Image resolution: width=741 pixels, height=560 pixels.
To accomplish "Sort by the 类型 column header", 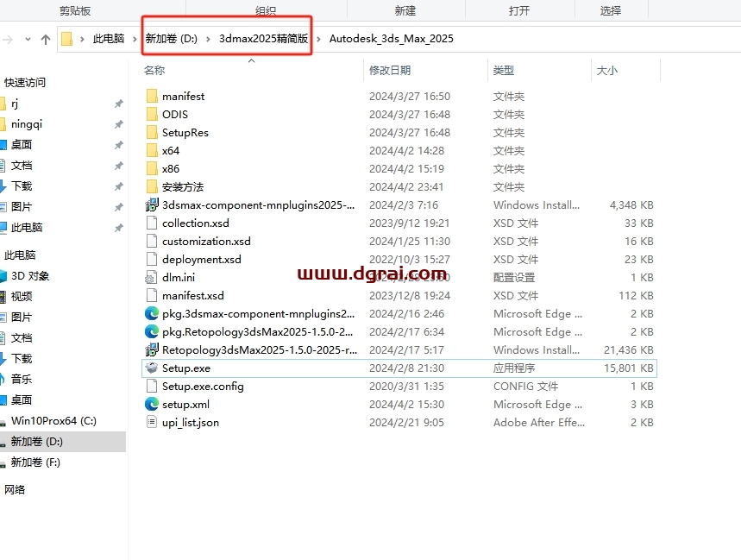I will (x=503, y=71).
